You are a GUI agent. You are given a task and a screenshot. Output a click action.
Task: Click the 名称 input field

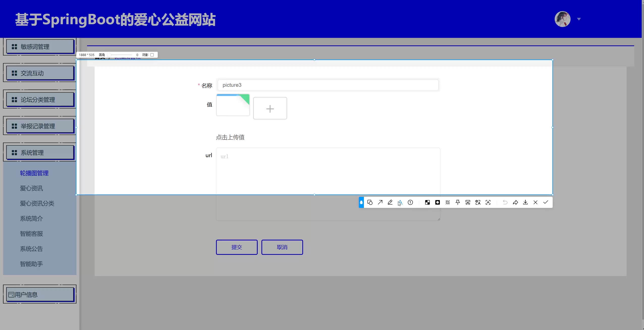click(x=328, y=85)
